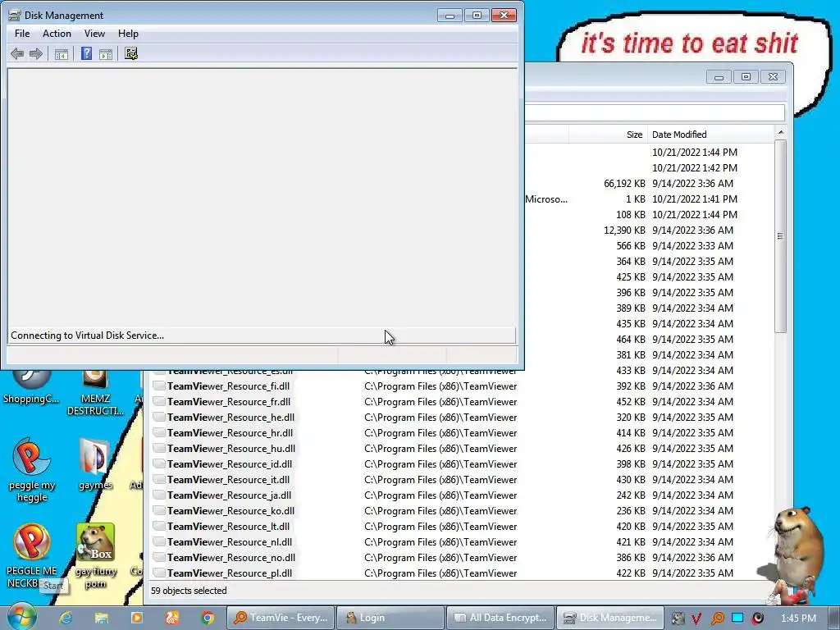Click the red V tray icon
840x630 pixels.
[x=696, y=619]
